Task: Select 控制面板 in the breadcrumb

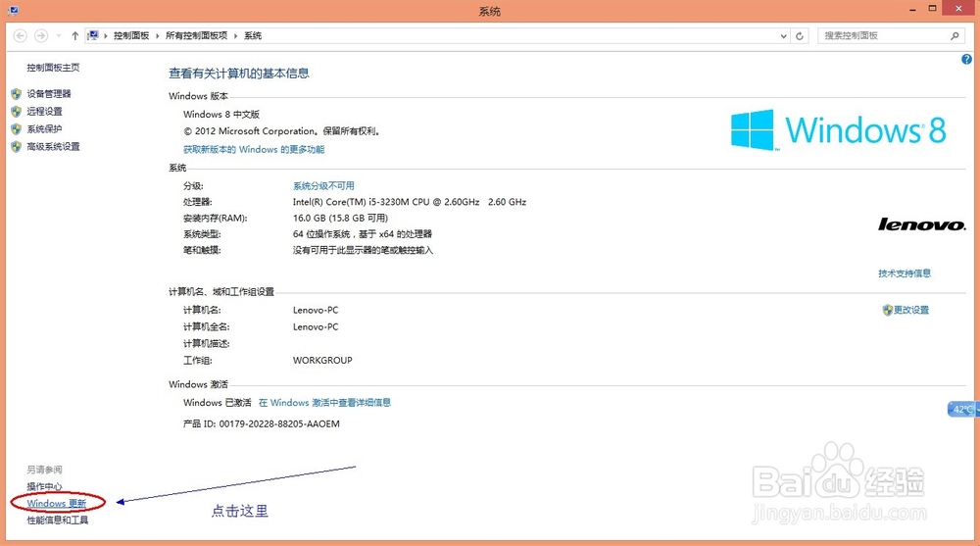Action: coord(131,35)
